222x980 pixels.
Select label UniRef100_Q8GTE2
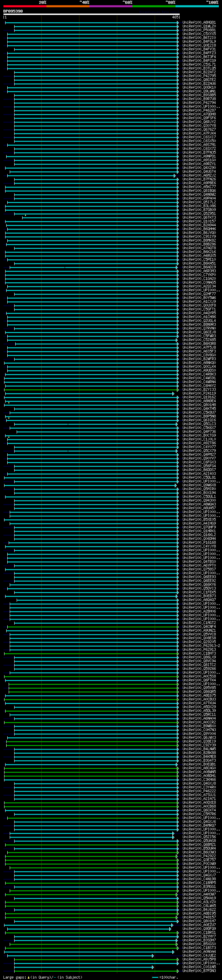[x=199, y=80]
